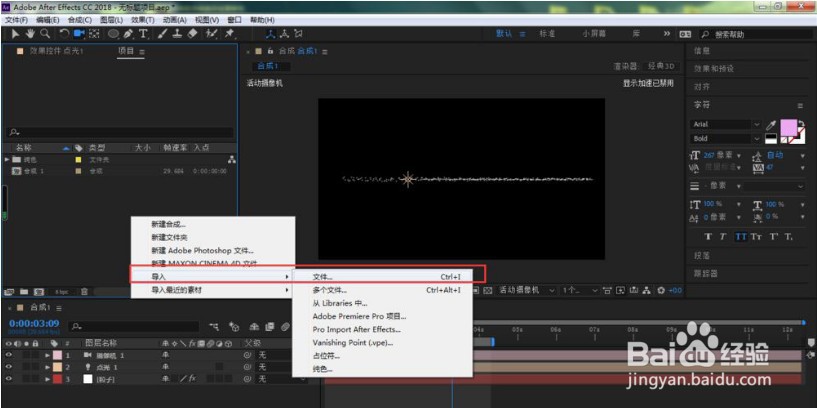Select the Zoom magnifier tool
This screenshot has width=817, height=408.
tap(45, 34)
